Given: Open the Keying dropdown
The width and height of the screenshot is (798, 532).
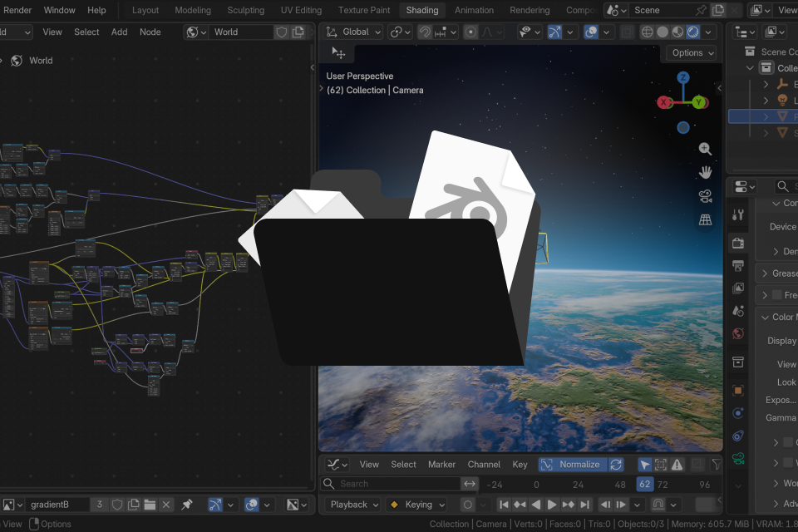Looking at the screenshot, I should point(416,505).
